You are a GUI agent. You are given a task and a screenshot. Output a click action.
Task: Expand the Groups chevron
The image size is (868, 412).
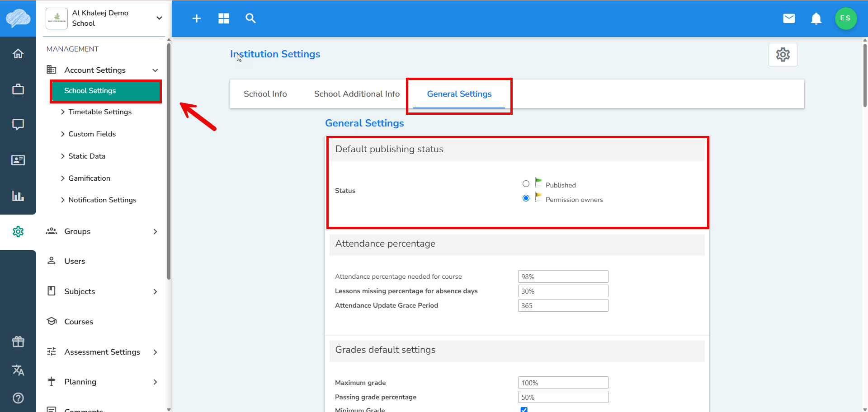click(x=156, y=231)
